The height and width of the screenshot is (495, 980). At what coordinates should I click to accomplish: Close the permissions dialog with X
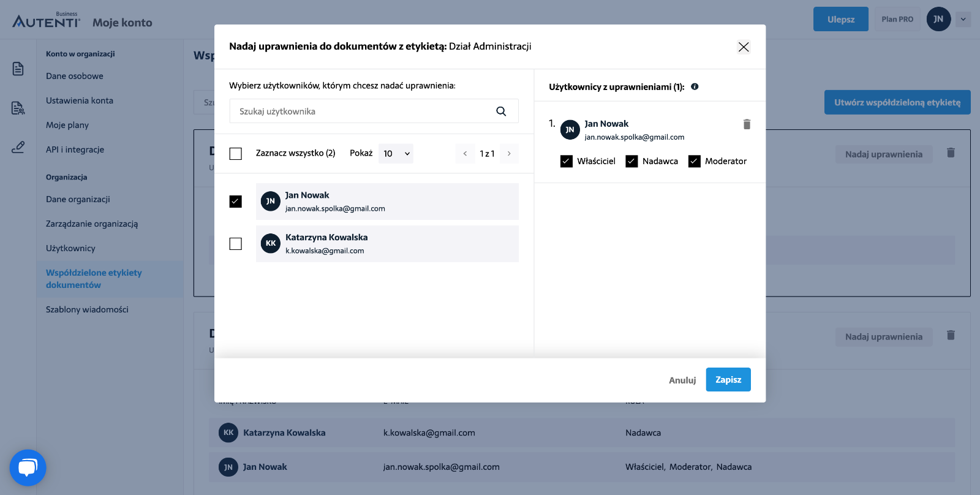[744, 47]
